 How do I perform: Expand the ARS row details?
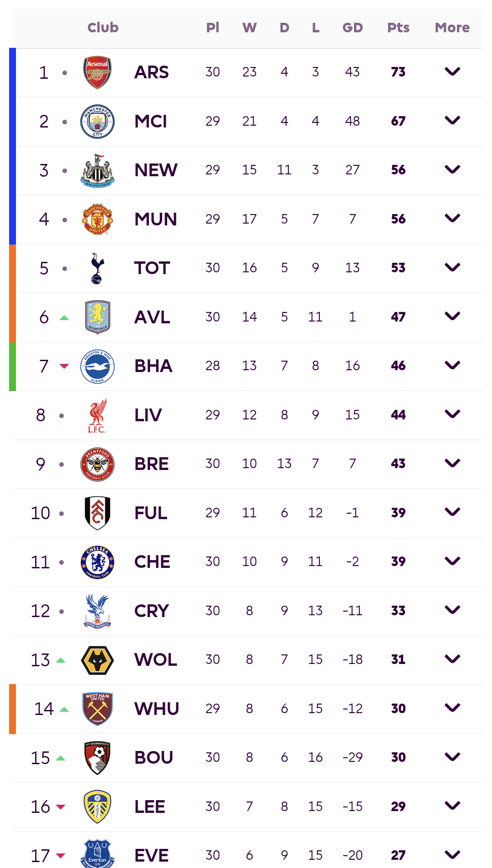pyautogui.click(x=452, y=71)
